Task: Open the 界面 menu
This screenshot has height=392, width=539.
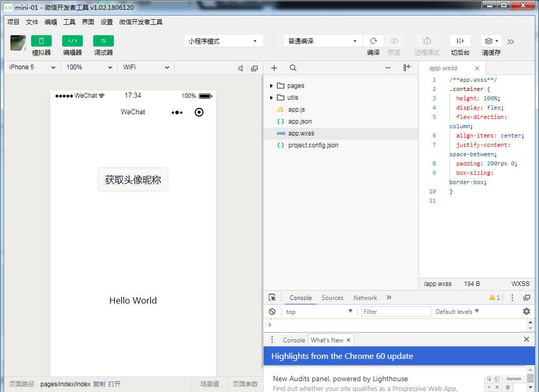Action: (x=88, y=22)
